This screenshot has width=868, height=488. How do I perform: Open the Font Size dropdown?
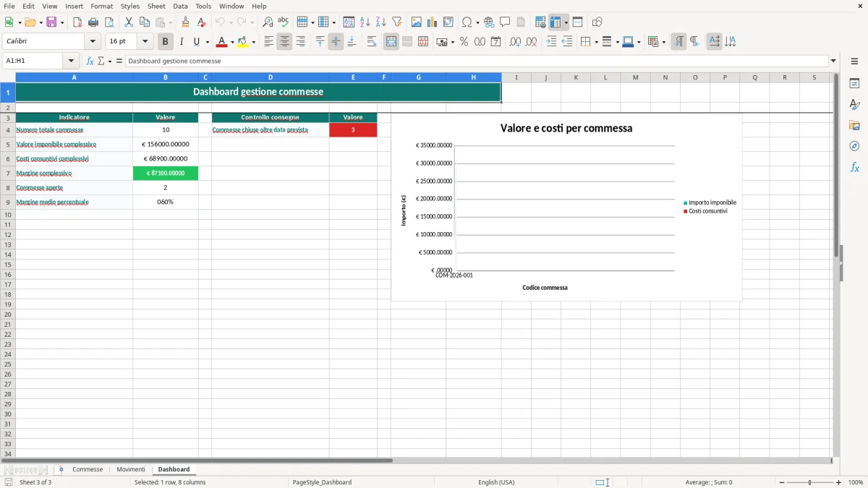[x=145, y=42]
